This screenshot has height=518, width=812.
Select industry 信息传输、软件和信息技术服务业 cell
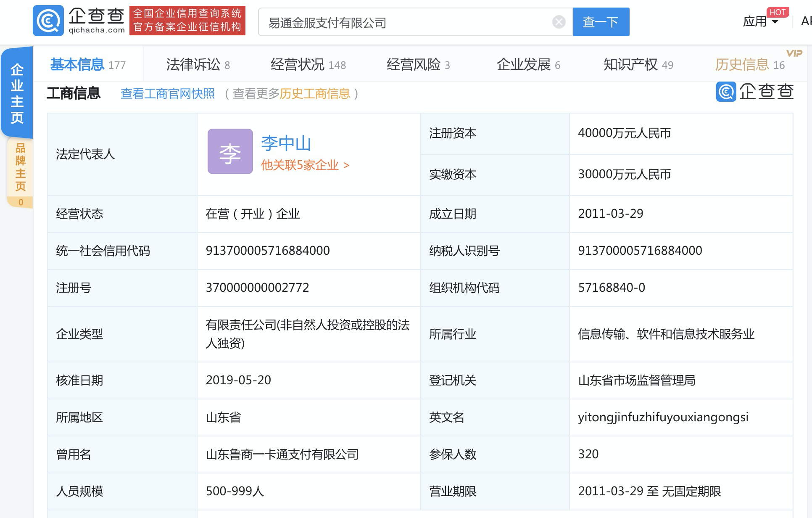click(x=681, y=334)
